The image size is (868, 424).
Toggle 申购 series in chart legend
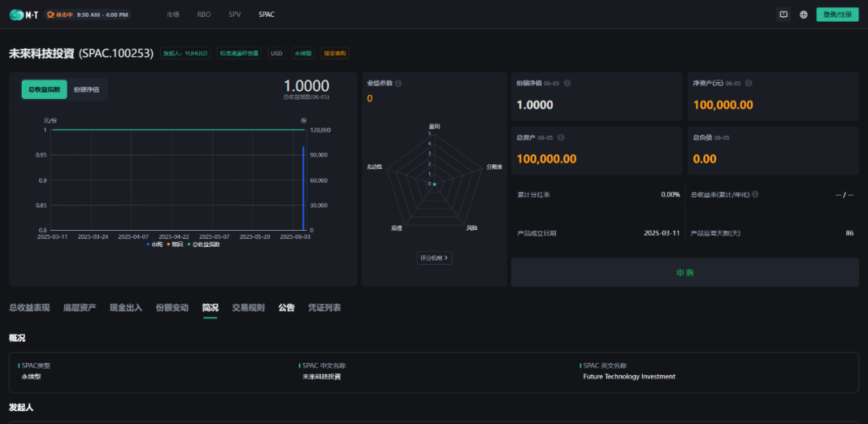154,244
